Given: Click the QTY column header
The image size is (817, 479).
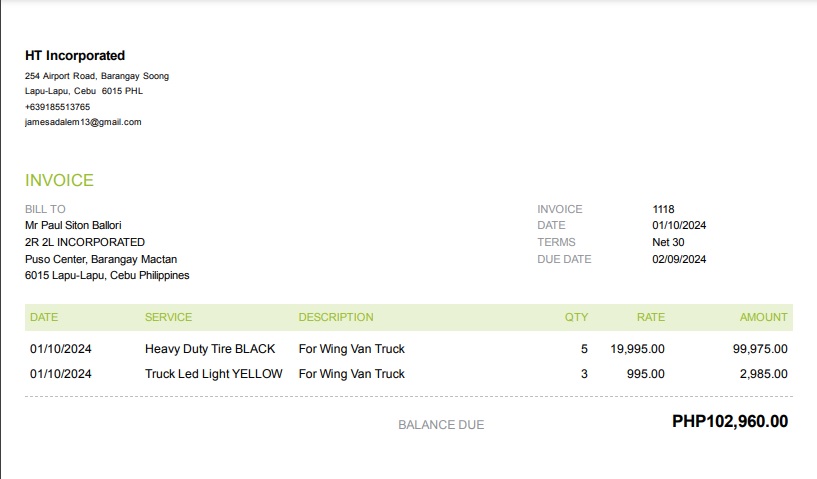Looking at the screenshot, I should click(x=576, y=317).
